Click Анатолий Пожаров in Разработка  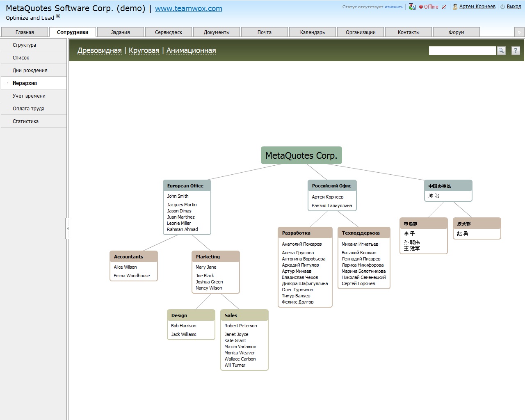302,244
